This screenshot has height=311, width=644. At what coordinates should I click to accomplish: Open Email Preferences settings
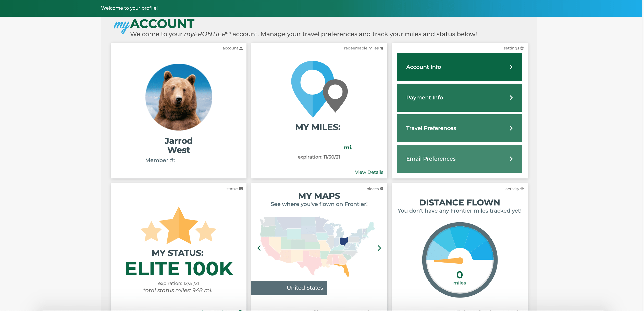pyautogui.click(x=459, y=159)
